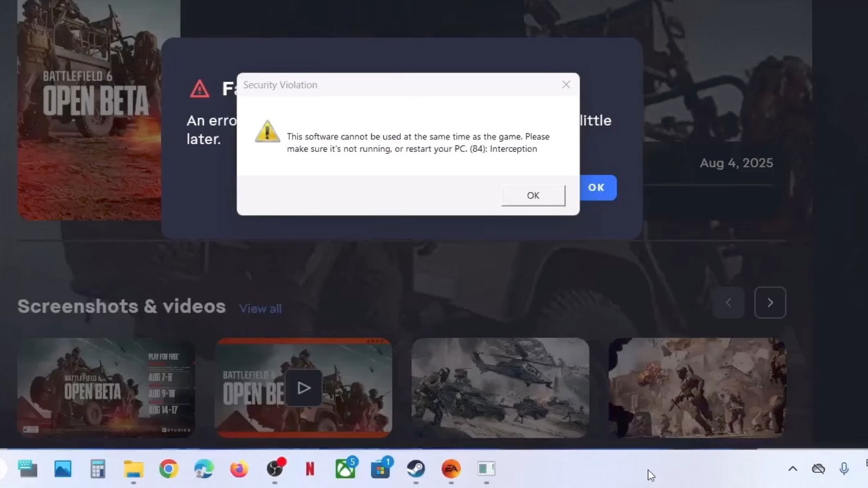Launch Netflix from the taskbar

click(310, 470)
